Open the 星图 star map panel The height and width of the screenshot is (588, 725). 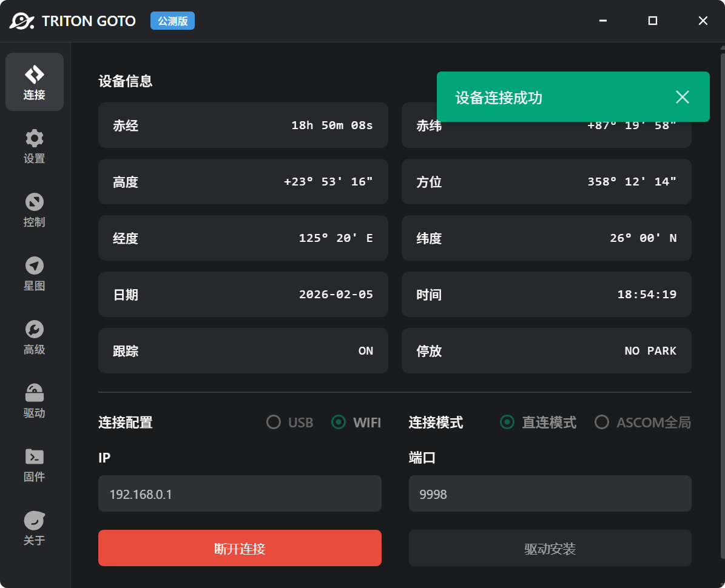34,273
